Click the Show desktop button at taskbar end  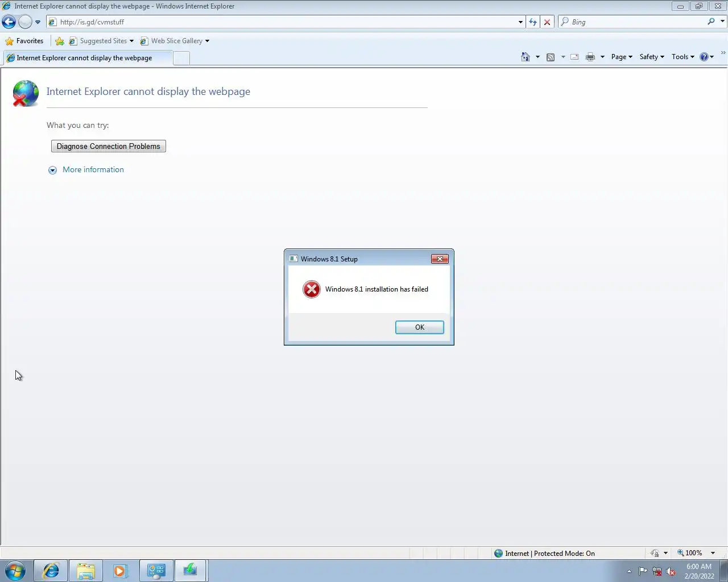point(723,571)
